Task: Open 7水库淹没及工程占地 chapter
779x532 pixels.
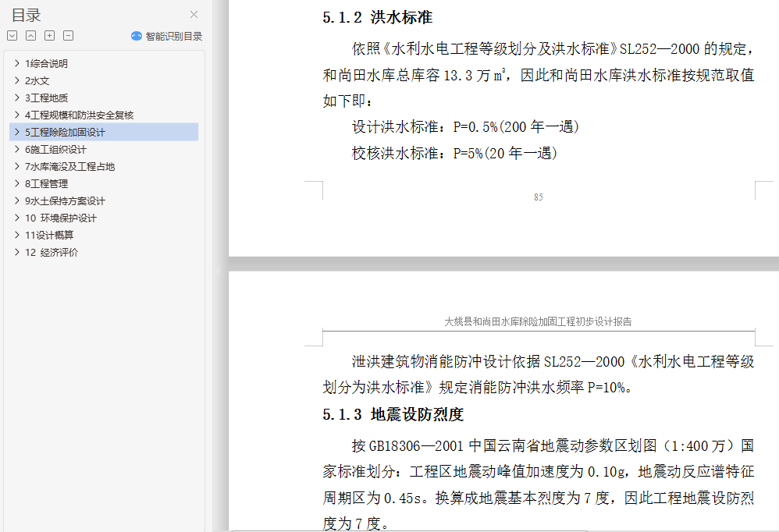Action: coord(70,167)
